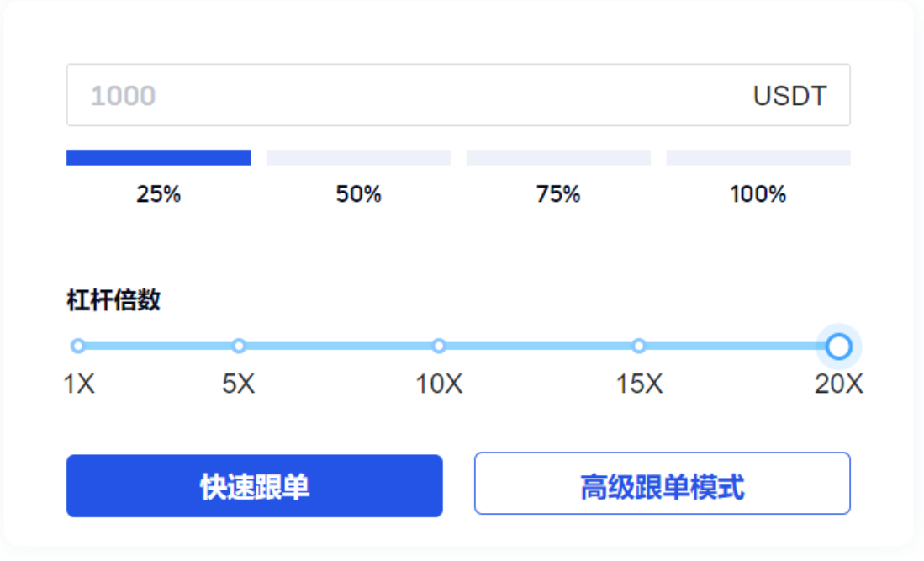924x561 pixels.
Task: Click the 50% text label
Action: point(358,194)
